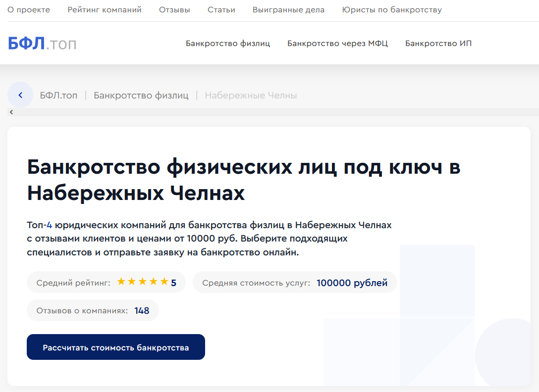Click the Набережные Челны breadcrumb item
Screen dimensions: 539x392
click(251, 95)
